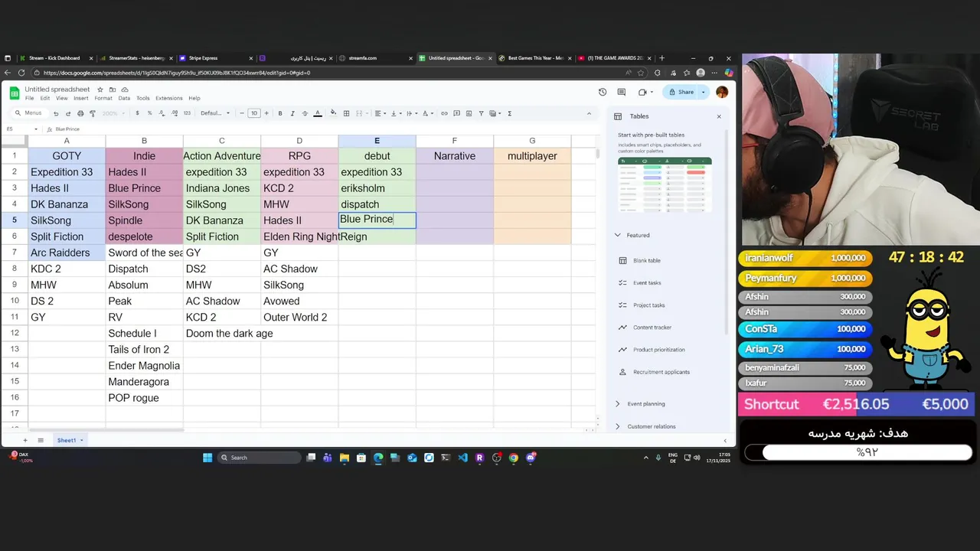Click the browser refresh button

pyautogui.click(x=20, y=73)
